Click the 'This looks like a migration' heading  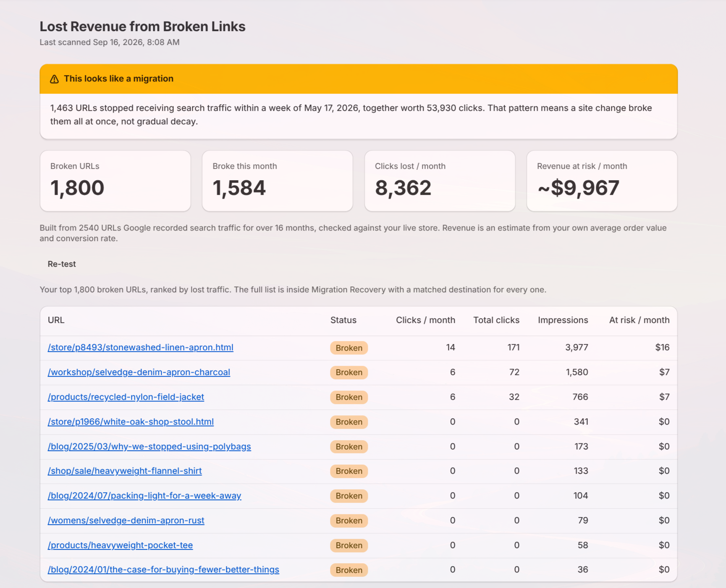pos(118,79)
